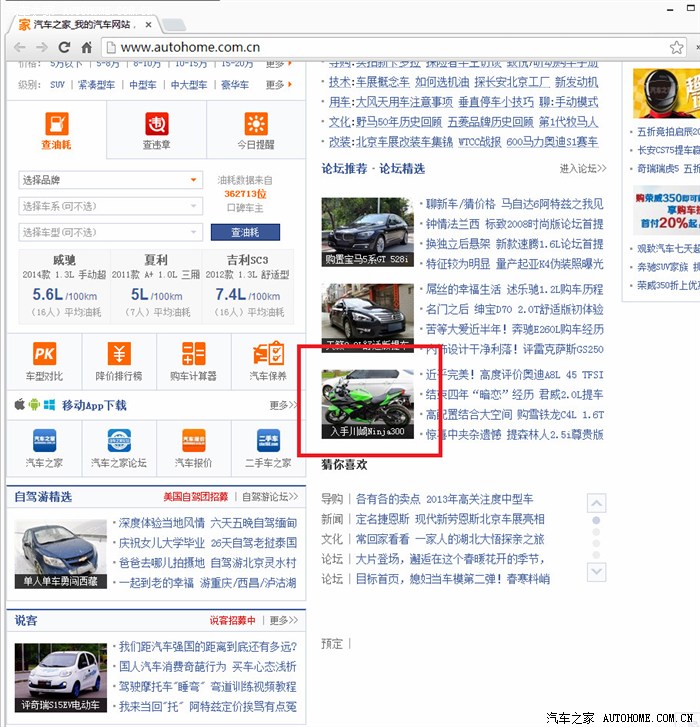Filter by SUV in the 级别 row

point(58,85)
